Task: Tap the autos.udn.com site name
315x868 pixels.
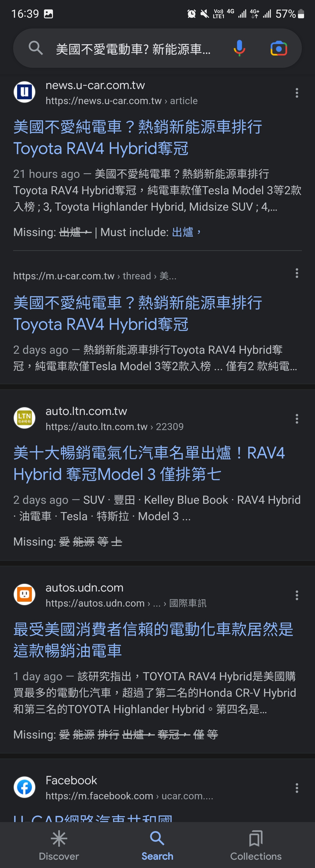Action: pos(84,588)
